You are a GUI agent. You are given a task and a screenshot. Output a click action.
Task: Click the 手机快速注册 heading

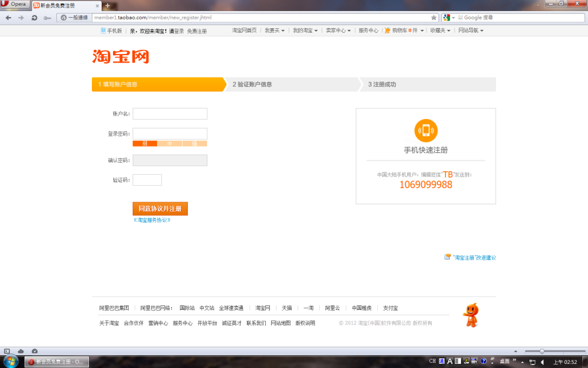426,150
